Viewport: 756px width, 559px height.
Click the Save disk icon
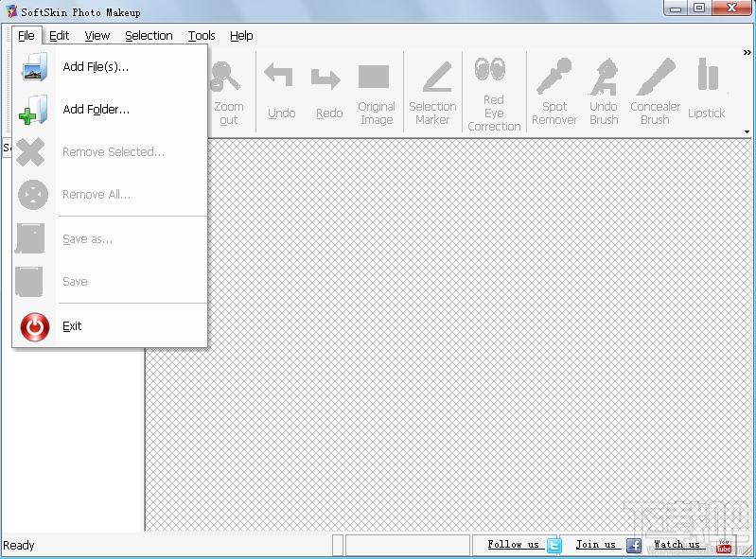pyautogui.click(x=29, y=282)
